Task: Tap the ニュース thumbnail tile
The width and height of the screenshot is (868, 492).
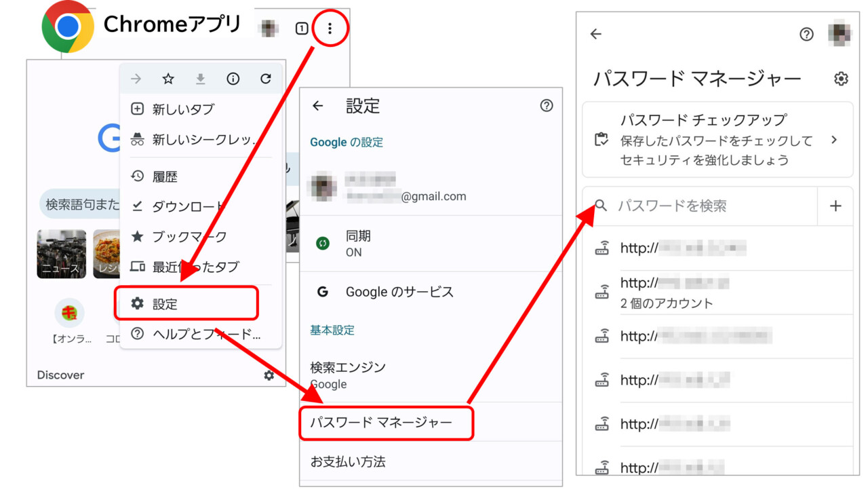Action: 62,254
